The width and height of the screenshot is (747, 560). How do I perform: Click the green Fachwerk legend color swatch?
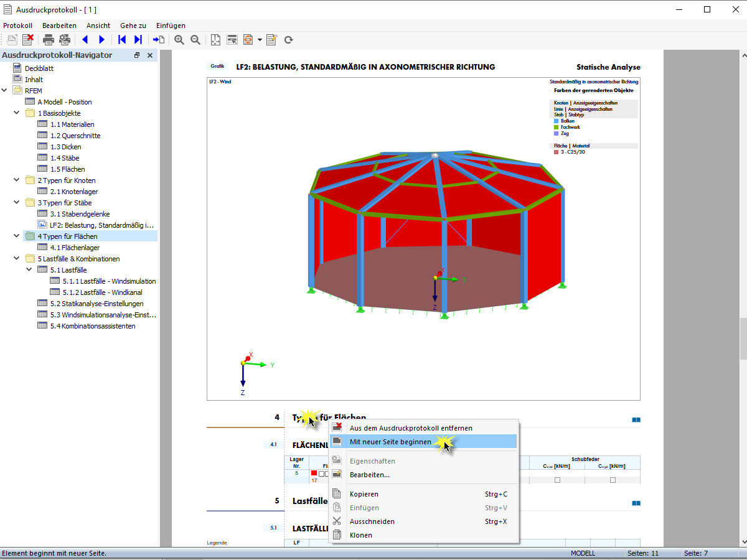(x=557, y=127)
